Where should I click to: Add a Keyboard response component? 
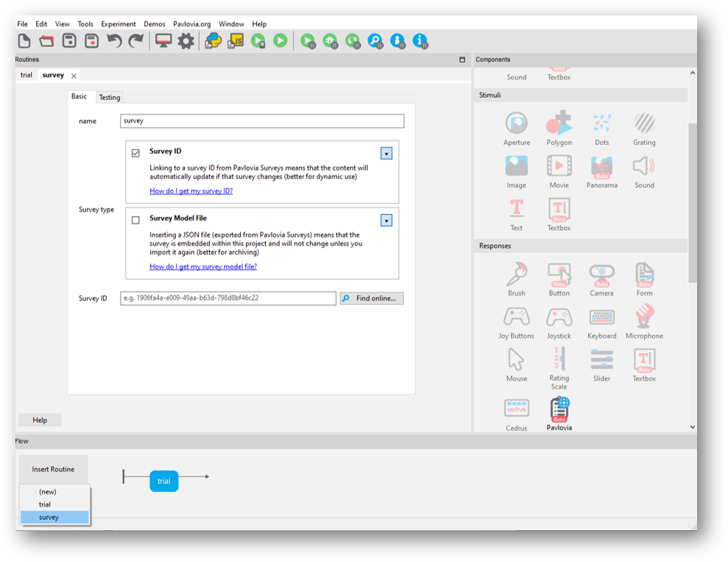tap(601, 323)
